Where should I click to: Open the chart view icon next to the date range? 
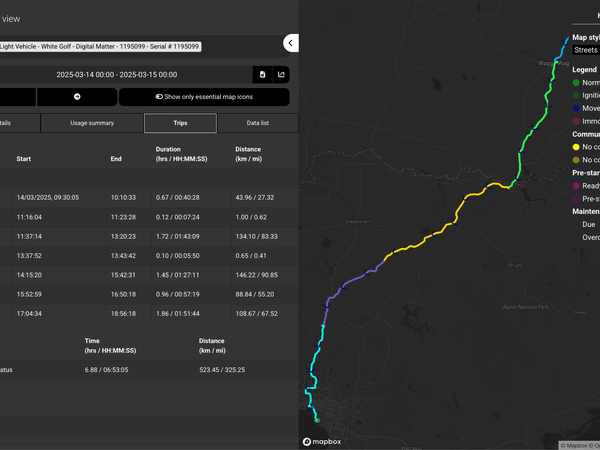click(x=281, y=75)
